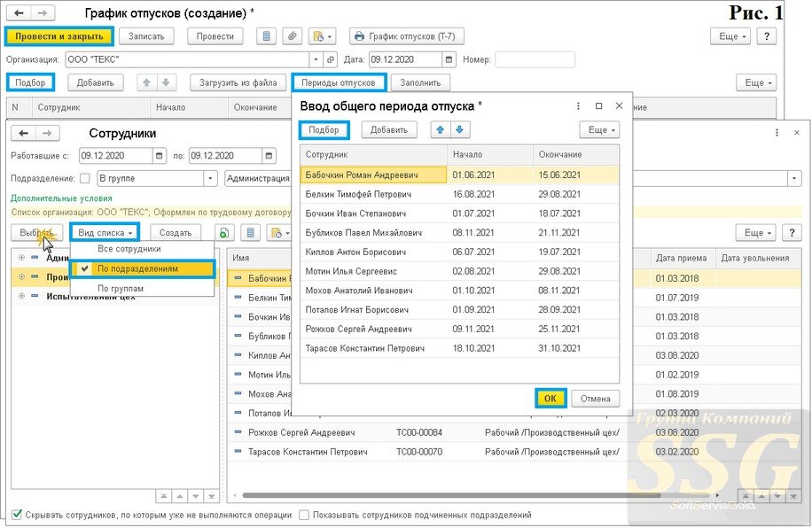Click Отмена in the period dialog
Screen dimensions: 812x528
pos(596,399)
